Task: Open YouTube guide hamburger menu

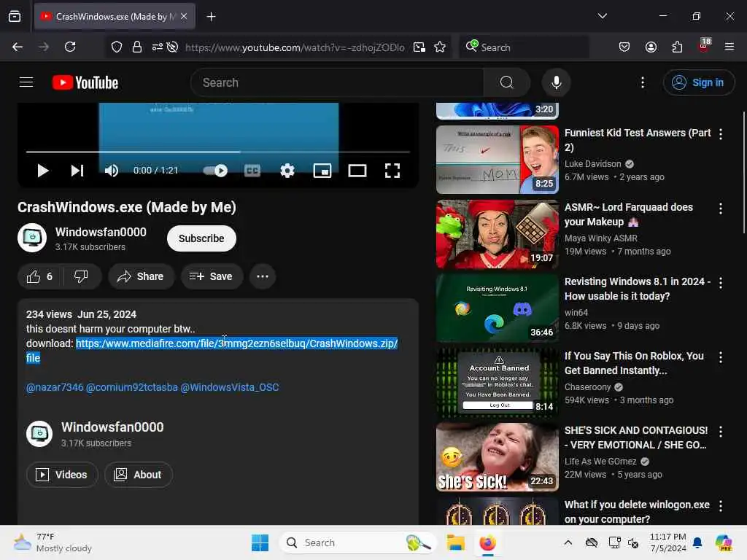Action: tap(26, 82)
